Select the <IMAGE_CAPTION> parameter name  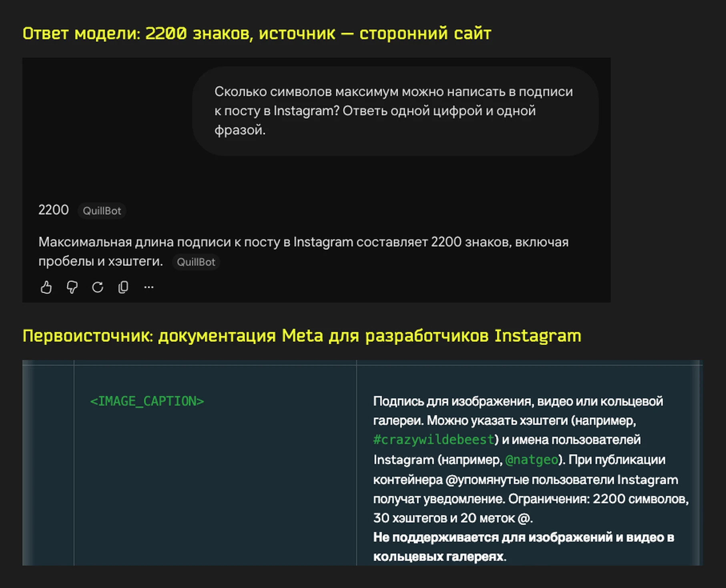(147, 401)
